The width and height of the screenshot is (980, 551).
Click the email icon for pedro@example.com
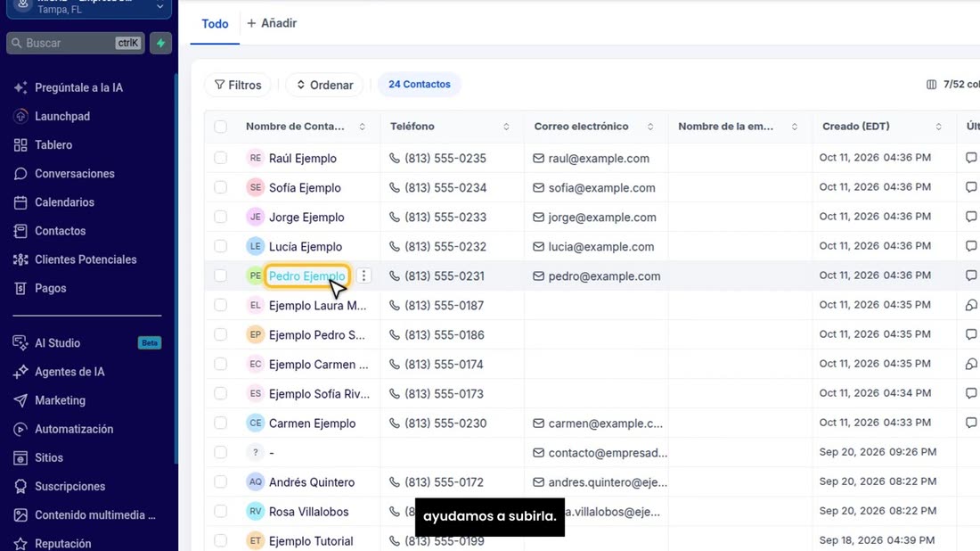pos(538,275)
